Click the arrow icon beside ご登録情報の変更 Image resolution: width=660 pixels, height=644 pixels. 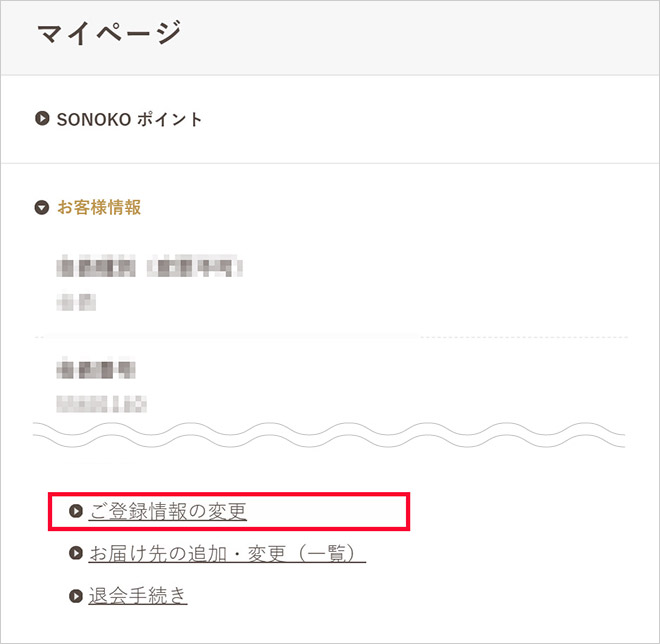[76, 511]
